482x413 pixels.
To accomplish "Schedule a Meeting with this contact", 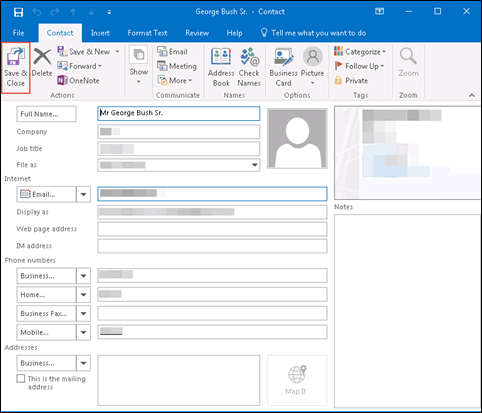I will pyautogui.click(x=177, y=66).
